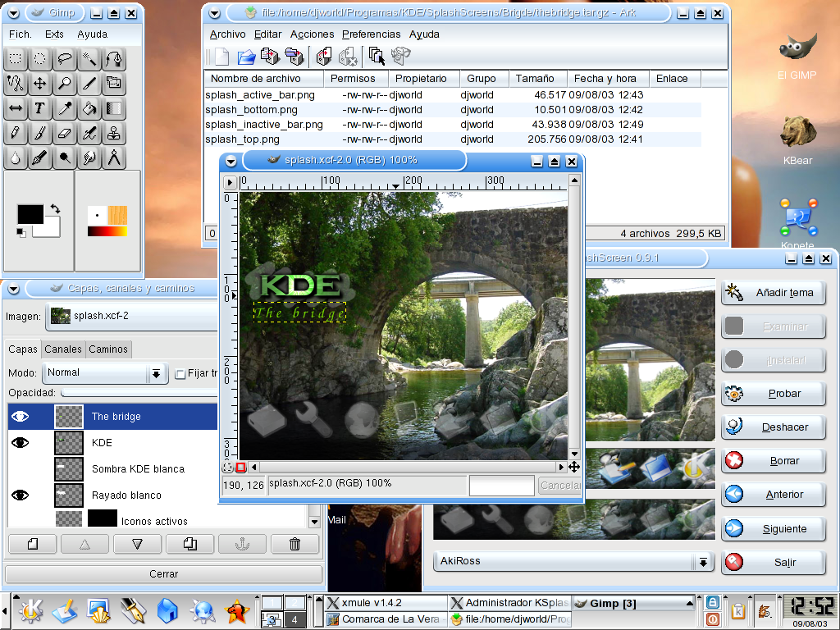Click Cerrar in the layers dialog

click(x=163, y=573)
